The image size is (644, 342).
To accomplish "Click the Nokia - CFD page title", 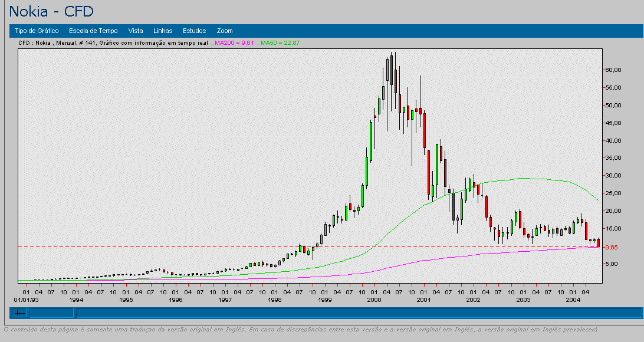I will pos(51,11).
